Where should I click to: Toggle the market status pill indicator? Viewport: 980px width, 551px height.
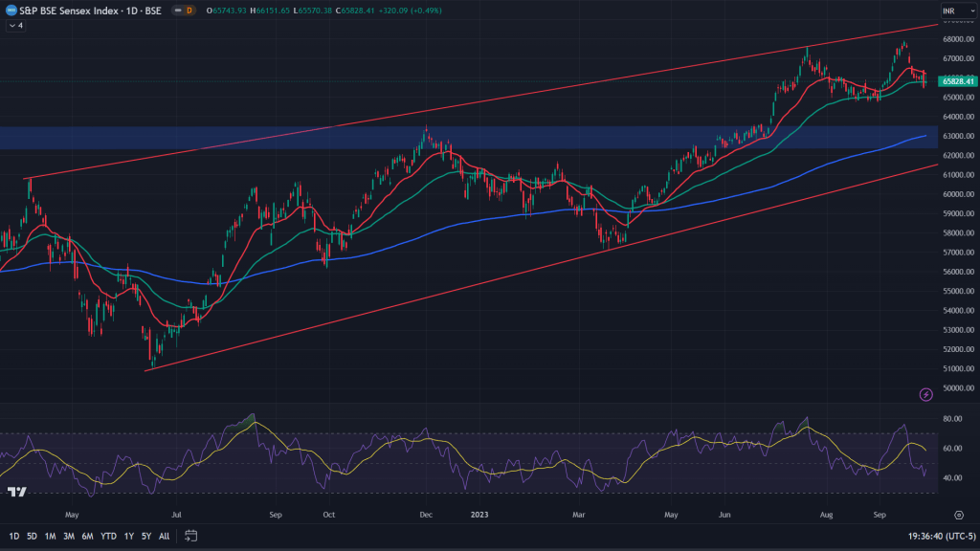[177, 11]
